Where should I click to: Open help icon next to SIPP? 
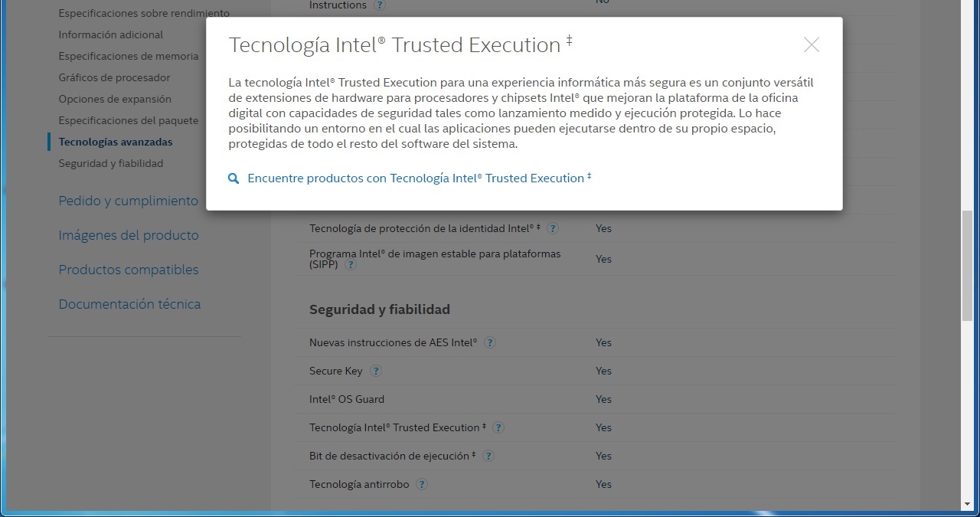(x=351, y=265)
